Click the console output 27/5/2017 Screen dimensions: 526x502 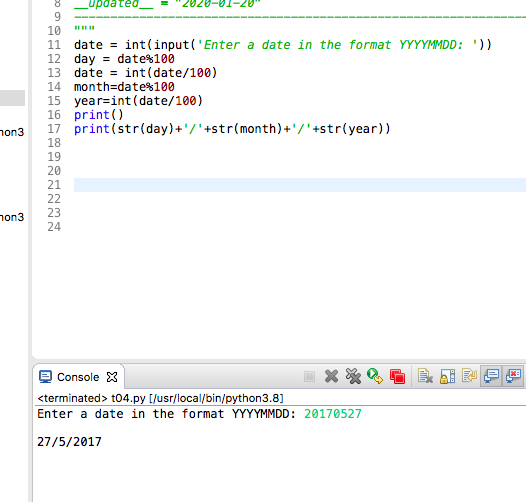69,442
